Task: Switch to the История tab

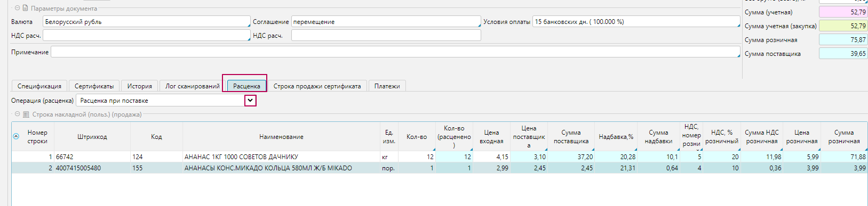Action: [x=139, y=86]
